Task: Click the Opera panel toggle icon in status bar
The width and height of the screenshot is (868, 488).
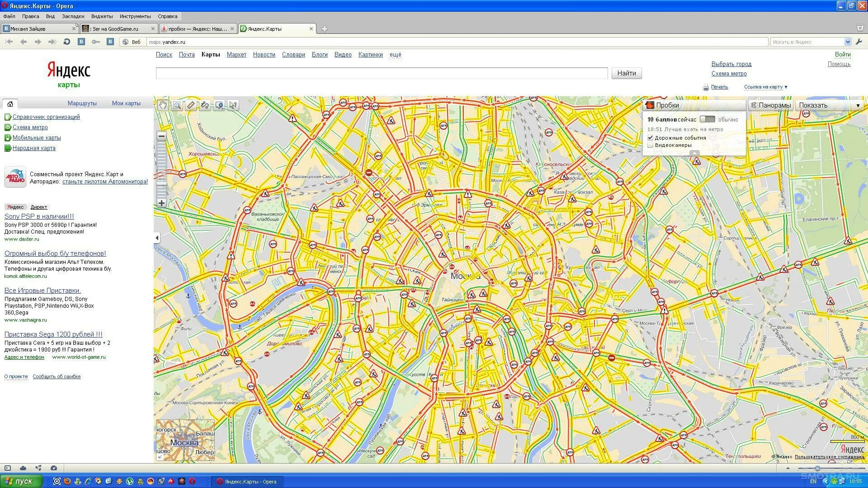Action: pos(8,468)
